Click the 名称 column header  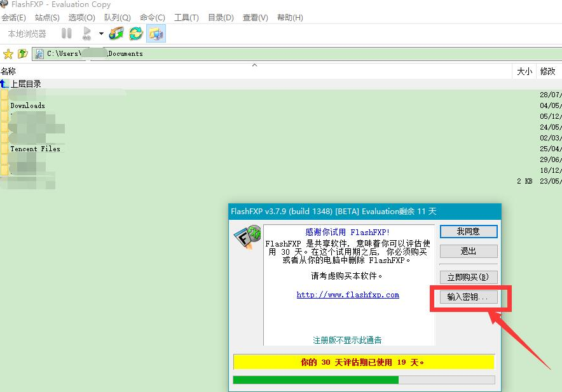point(9,72)
